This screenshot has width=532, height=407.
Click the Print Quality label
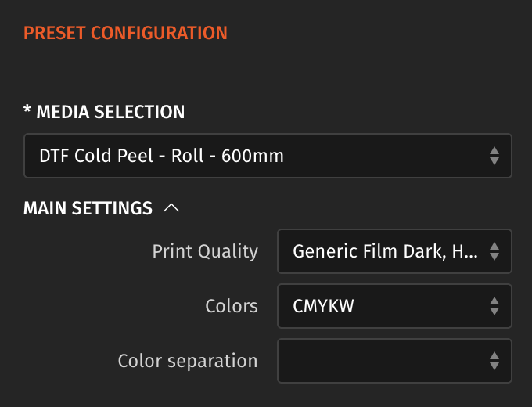click(205, 251)
